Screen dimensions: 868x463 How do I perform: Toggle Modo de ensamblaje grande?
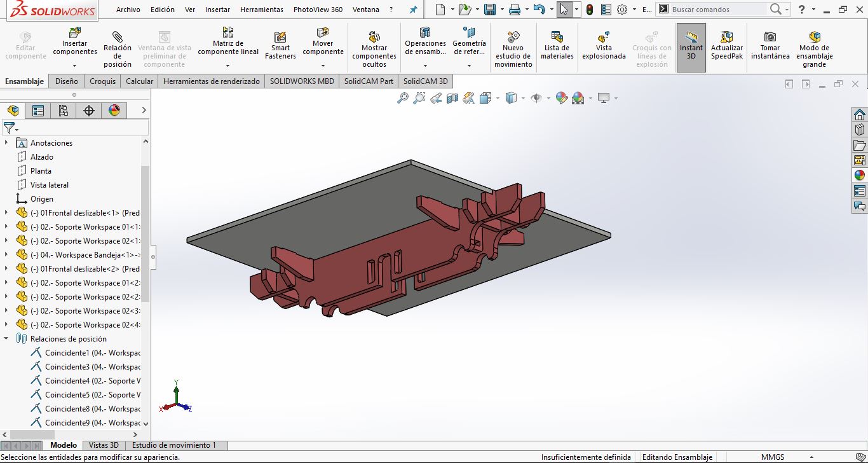pyautogui.click(x=814, y=37)
